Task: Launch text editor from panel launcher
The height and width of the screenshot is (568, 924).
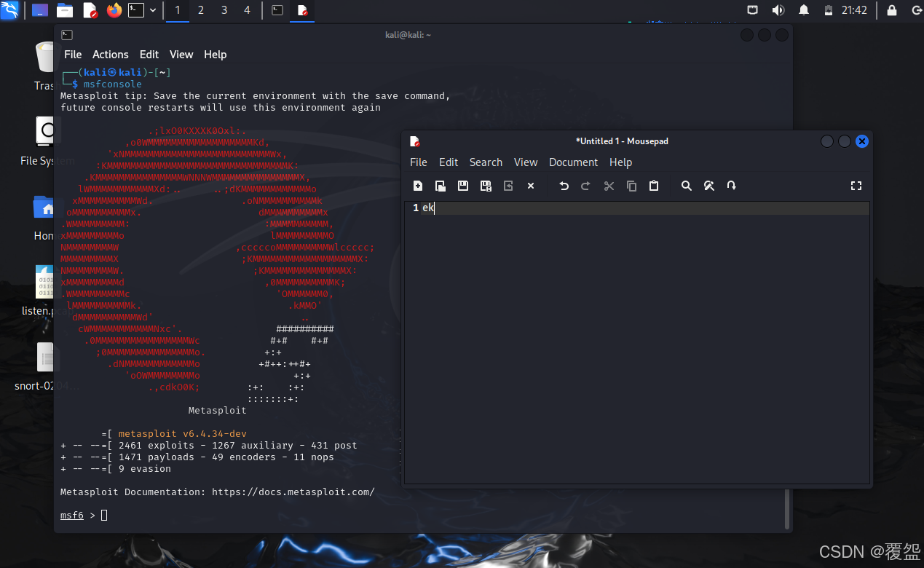Action: click(90, 10)
